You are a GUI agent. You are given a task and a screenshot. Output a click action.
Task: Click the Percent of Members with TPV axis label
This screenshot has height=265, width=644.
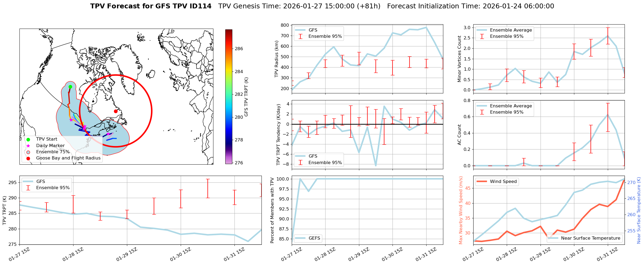[x=272, y=210]
